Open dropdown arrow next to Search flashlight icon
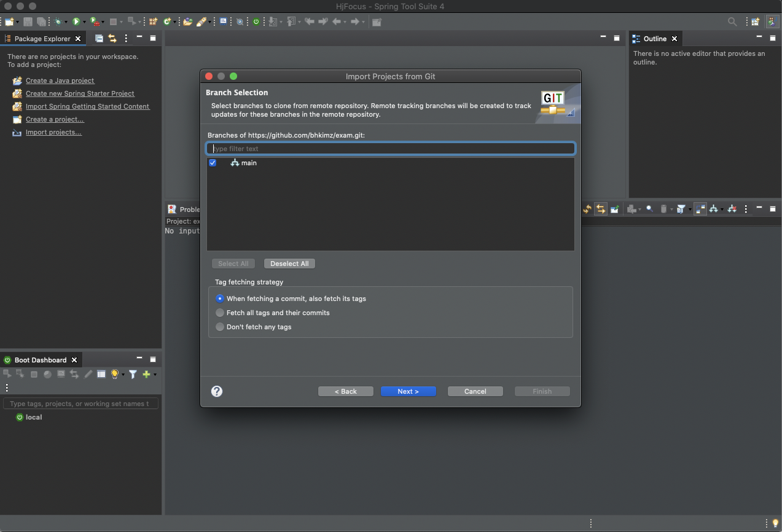 [210, 22]
